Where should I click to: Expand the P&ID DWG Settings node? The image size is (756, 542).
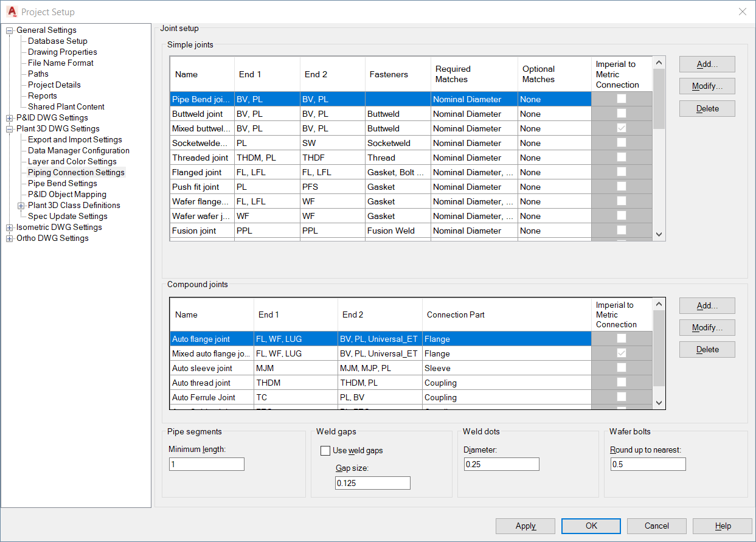tap(9, 117)
